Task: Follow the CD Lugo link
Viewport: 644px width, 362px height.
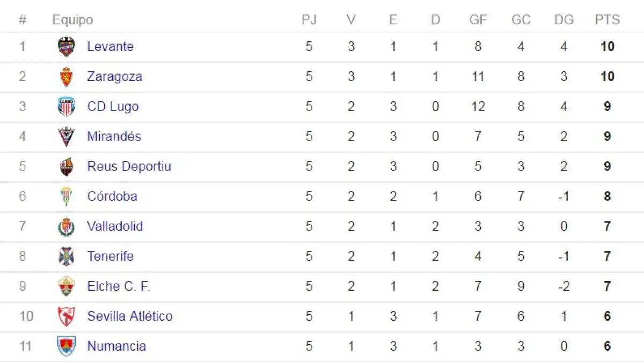Action: [x=113, y=107]
